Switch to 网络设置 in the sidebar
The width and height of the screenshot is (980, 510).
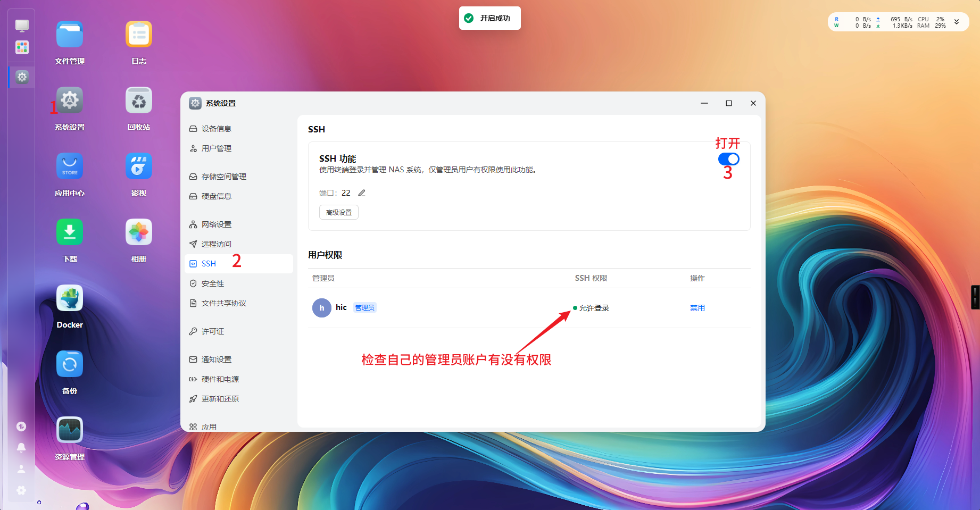[239, 224]
